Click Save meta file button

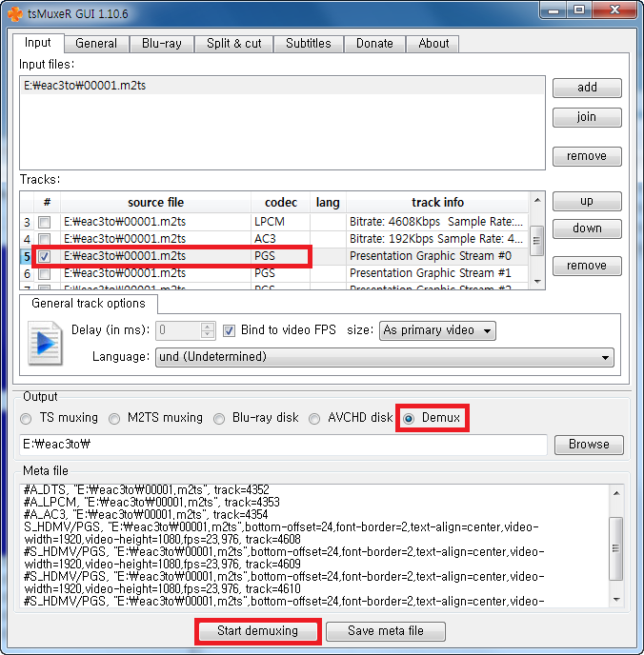(385, 631)
